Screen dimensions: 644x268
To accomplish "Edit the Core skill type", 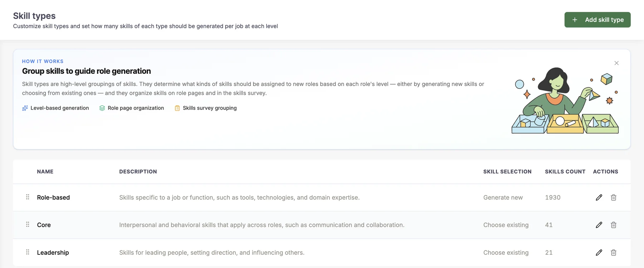I will point(599,225).
